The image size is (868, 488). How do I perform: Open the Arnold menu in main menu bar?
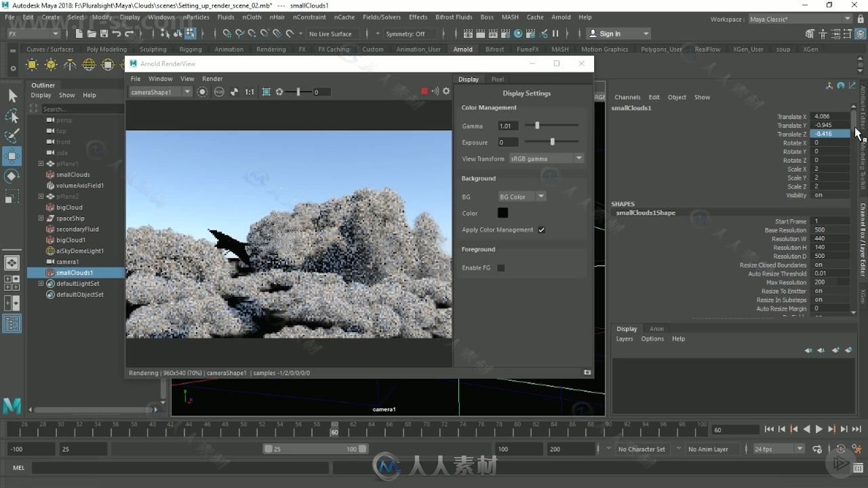561,17
